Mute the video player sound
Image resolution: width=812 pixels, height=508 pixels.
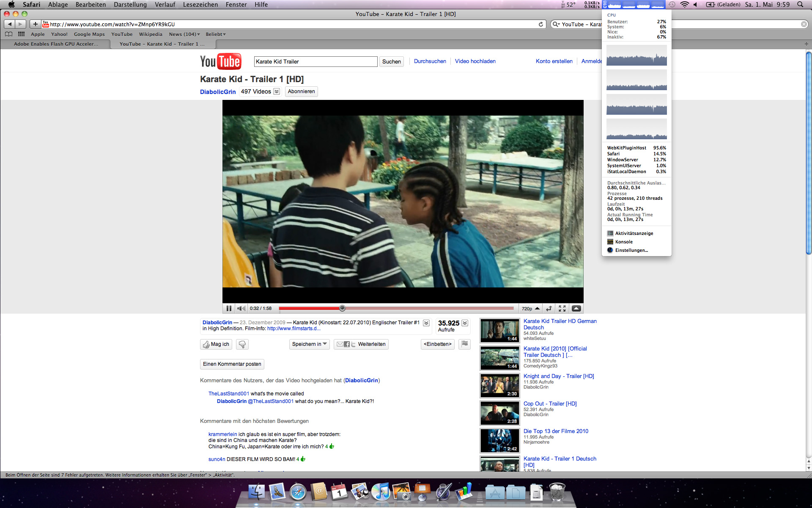pos(241,309)
